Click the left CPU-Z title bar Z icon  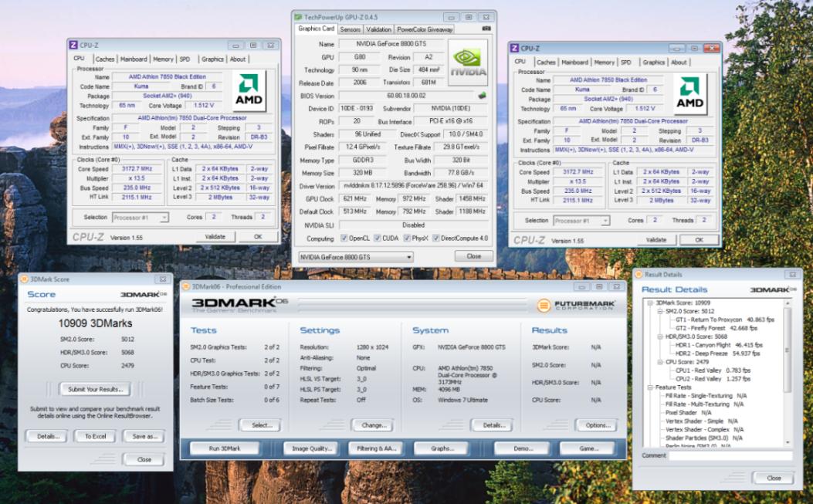[x=73, y=45]
